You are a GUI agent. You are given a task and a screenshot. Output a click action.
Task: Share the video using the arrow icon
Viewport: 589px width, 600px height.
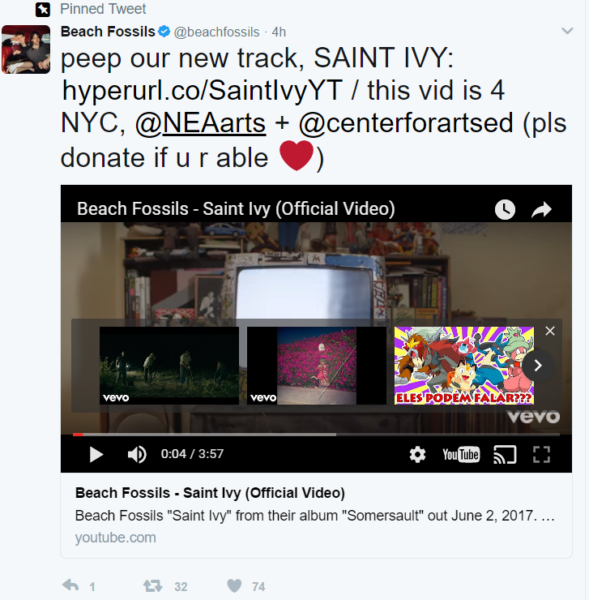542,209
